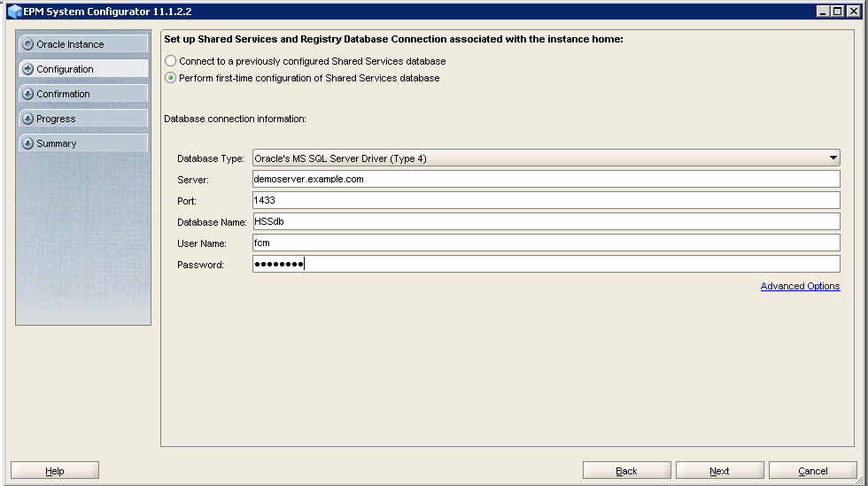Select connect to previously configured database option
Viewport: 868px width, 486px height.
tap(171, 62)
